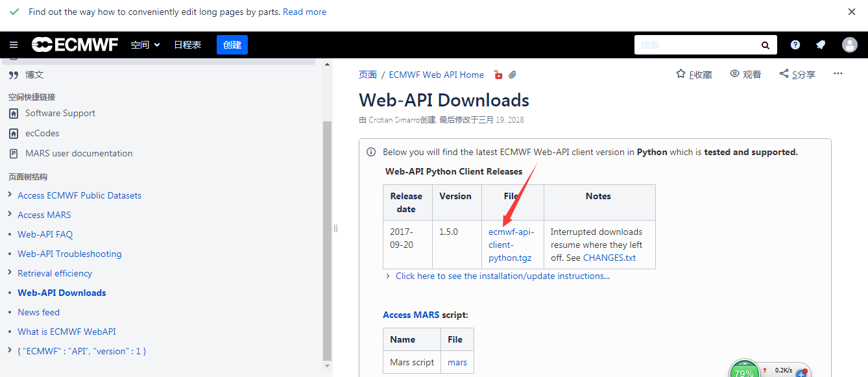
Task: Open Access MARS sidebar link
Action: (44, 215)
